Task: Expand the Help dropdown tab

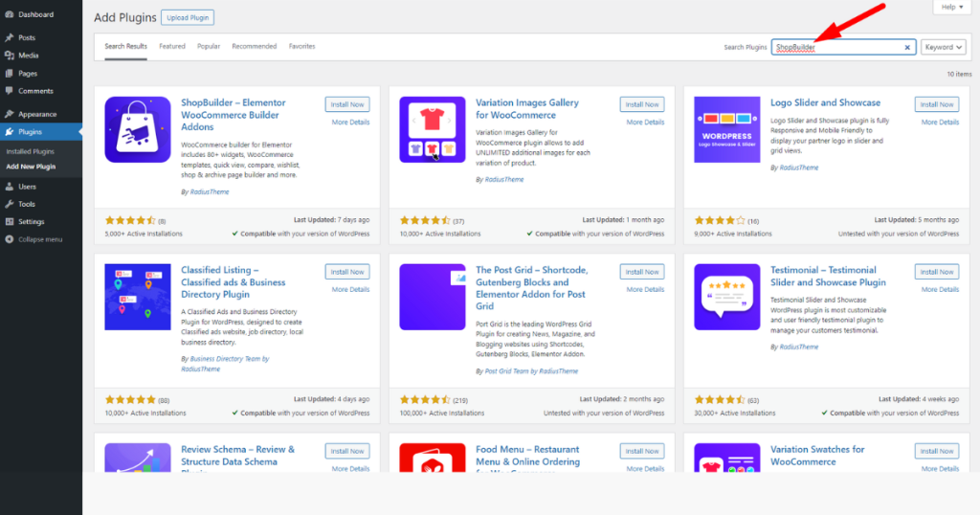Action: [x=952, y=7]
